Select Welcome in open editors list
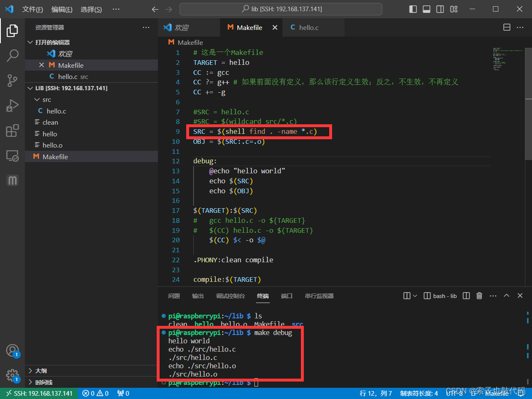The height and width of the screenshot is (399, 532). [91, 54]
